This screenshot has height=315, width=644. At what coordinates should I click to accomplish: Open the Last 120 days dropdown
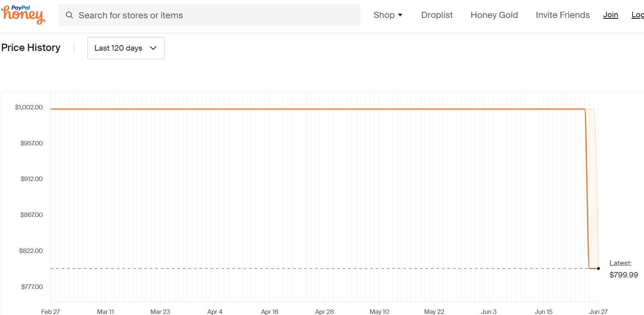[126, 48]
